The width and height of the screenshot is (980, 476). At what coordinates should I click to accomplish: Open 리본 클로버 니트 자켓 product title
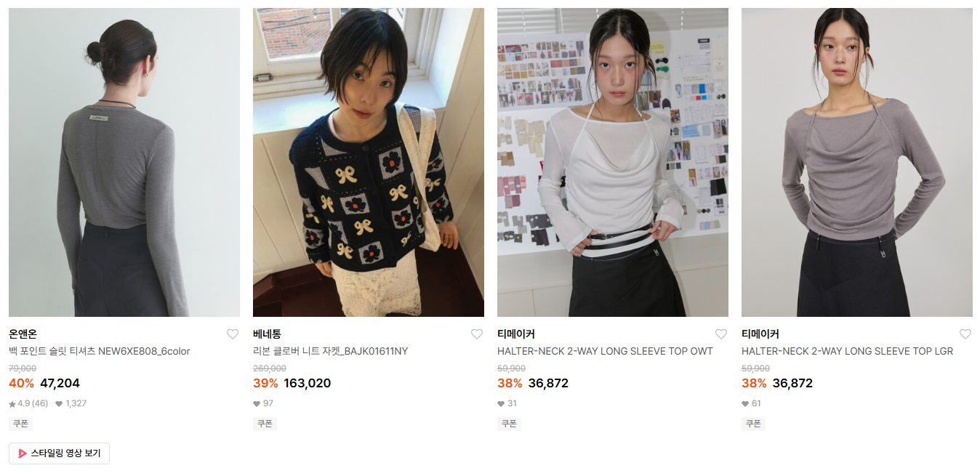331,352
